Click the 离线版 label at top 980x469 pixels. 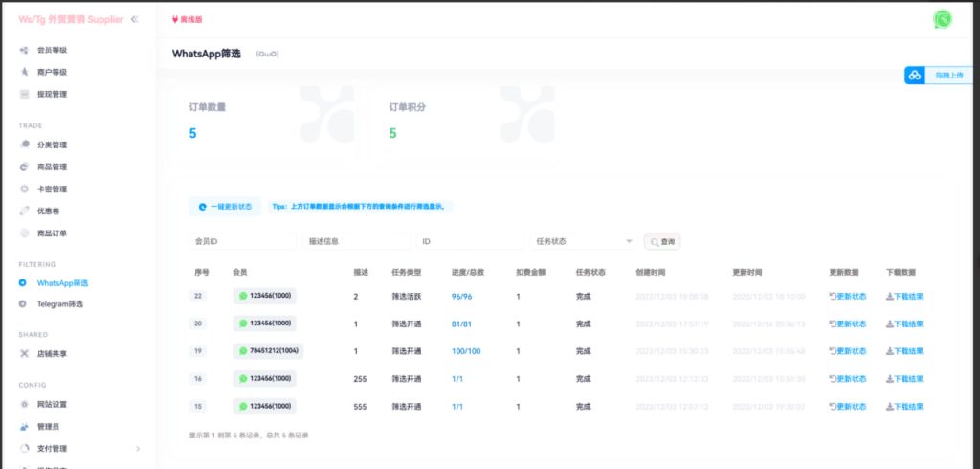187,19
